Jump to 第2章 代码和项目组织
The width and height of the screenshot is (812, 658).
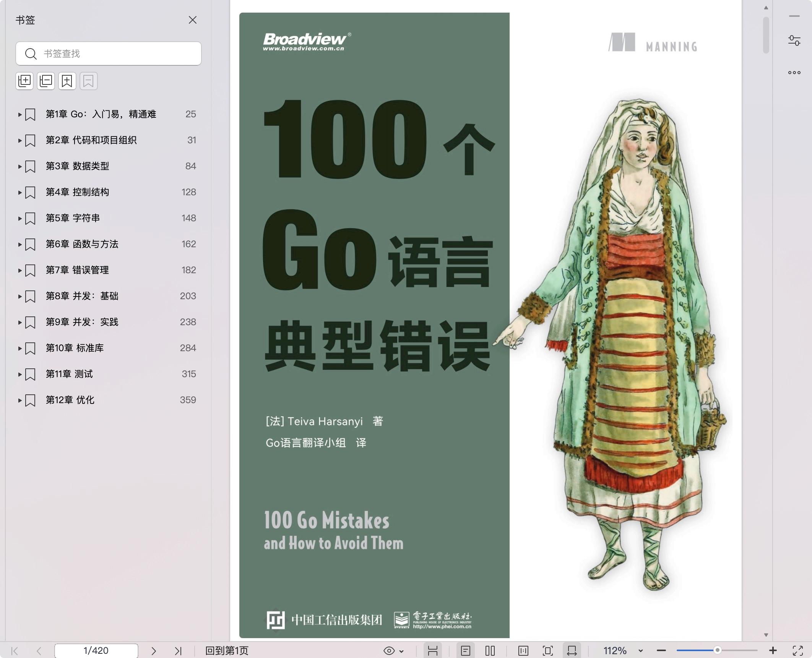(x=91, y=140)
